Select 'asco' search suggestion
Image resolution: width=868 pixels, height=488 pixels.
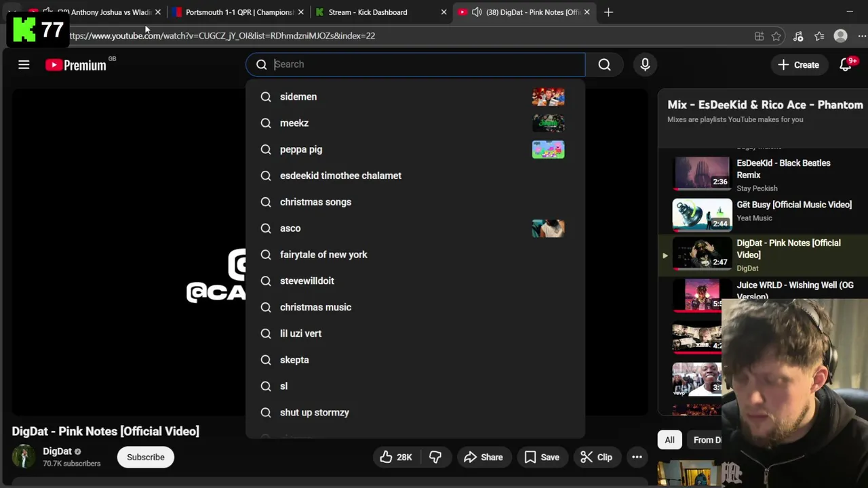tap(415, 228)
